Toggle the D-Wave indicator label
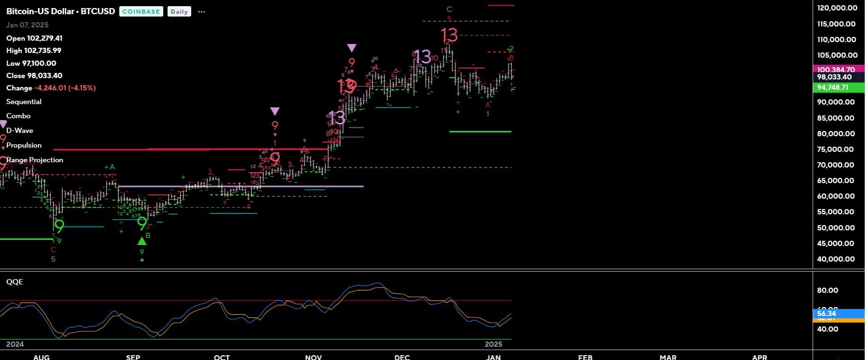Image resolution: width=868 pixels, height=360 pixels. (x=20, y=131)
